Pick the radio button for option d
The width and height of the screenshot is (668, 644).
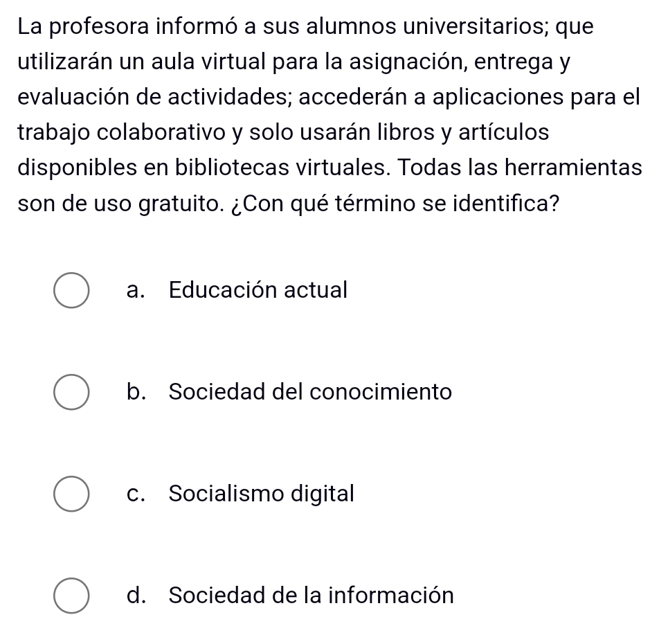[x=71, y=596]
